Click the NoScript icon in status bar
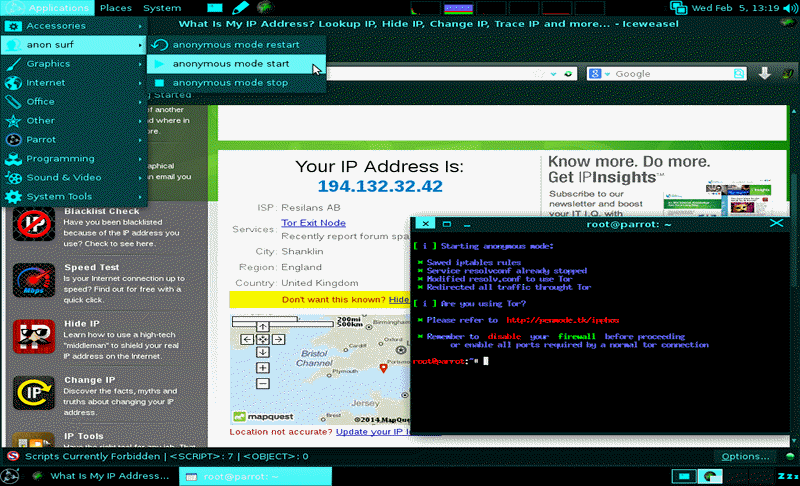Screen dimensions: 800x486 click(13, 456)
